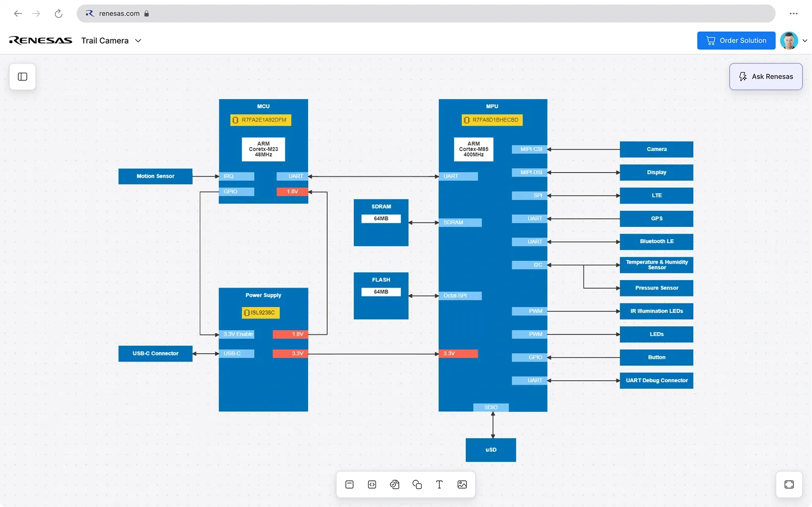Screen dimensions: 812x507
Task: Toggle the left sidebar panel
Action: [x=22, y=77]
